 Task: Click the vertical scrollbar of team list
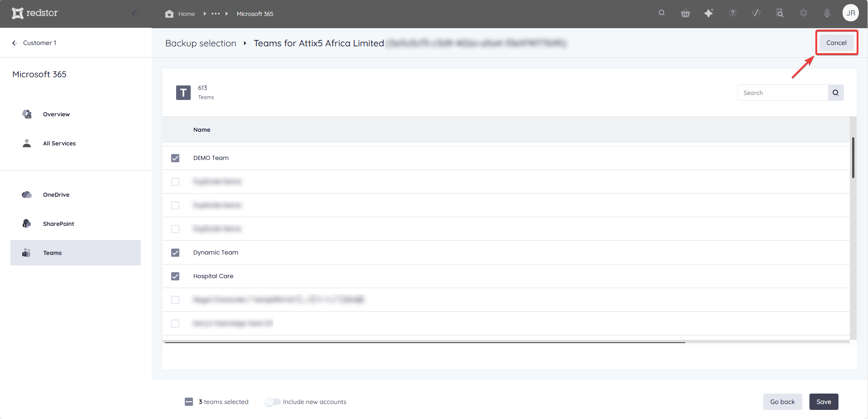pos(853,158)
